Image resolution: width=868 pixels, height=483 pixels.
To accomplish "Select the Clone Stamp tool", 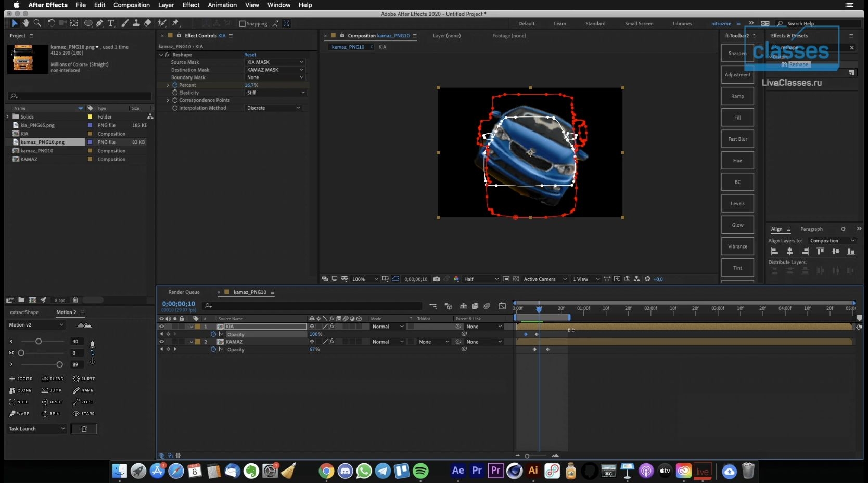I will click(136, 23).
